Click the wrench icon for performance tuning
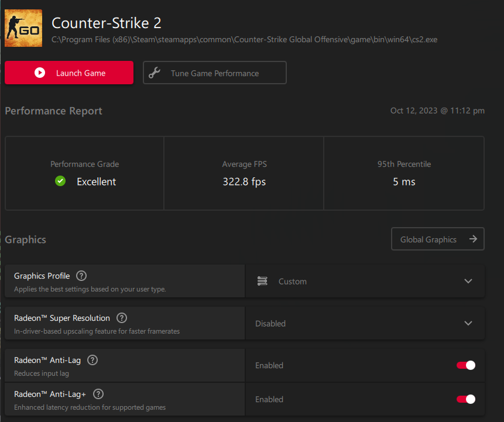The width and height of the screenshot is (504, 422). pos(155,73)
